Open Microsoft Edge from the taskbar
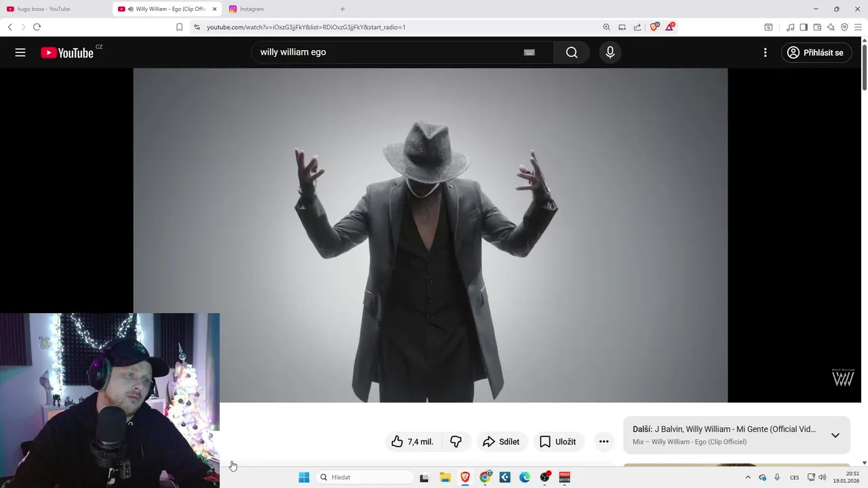868x488 pixels. pos(525,477)
